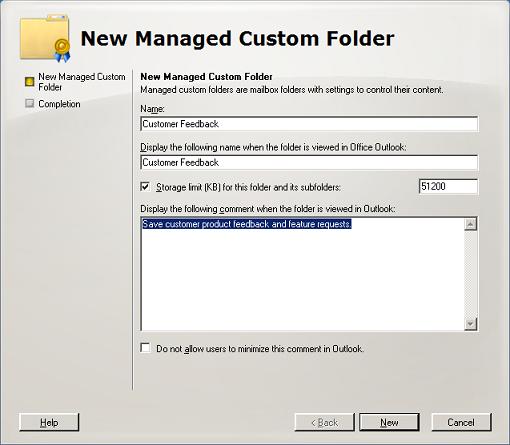Open the Help button
Viewport: 510px width, 445px height.
pos(49,422)
